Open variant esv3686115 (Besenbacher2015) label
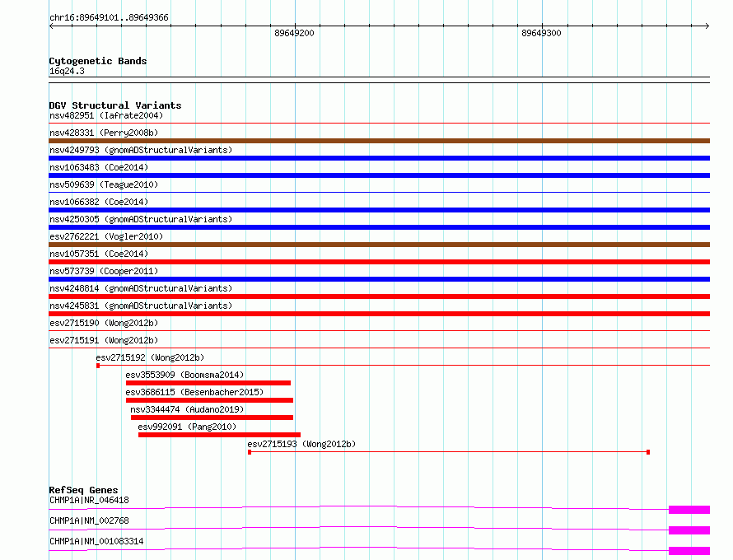Viewport: 733px width, 560px height. click(x=194, y=392)
